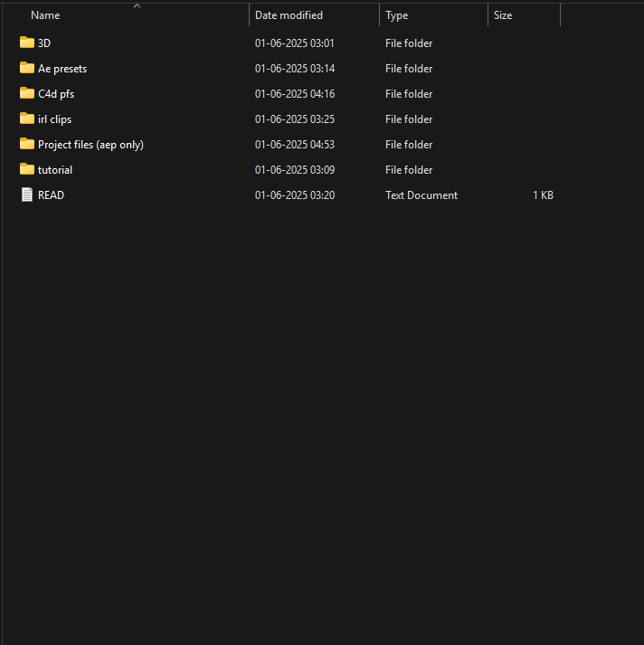Click 'File folder' type in Project files row
Image resolution: width=644 pixels, height=645 pixels.
pyautogui.click(x=409, y=145)
